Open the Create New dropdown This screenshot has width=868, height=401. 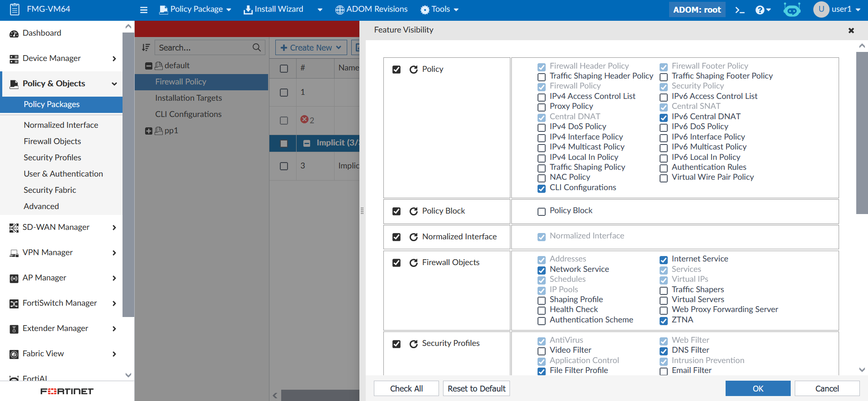(311, 47)
